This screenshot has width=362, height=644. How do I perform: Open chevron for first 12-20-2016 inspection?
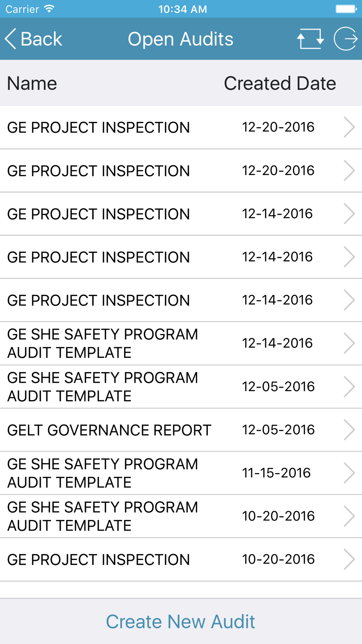point(349,127)
